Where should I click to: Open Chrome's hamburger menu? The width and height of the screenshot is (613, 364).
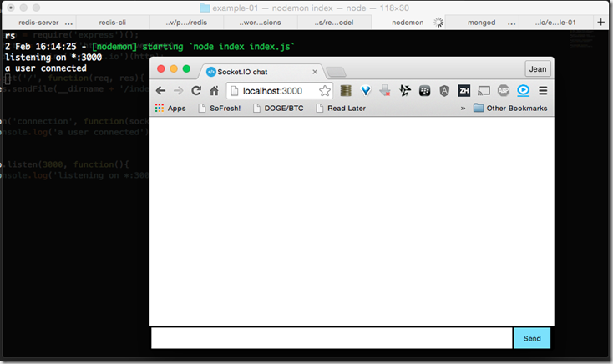[543, 91]
